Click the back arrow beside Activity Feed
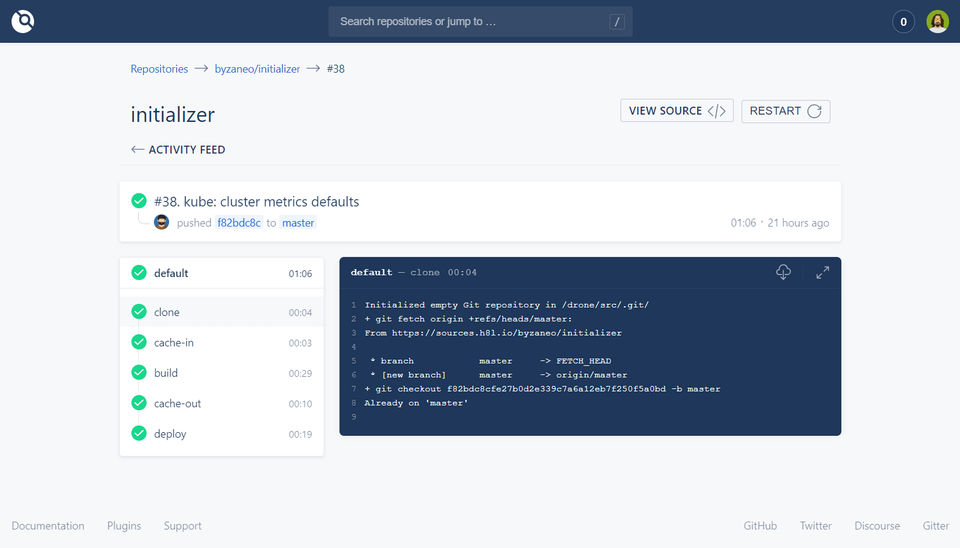This screenshot has width=960, height=548. (137, 149)
